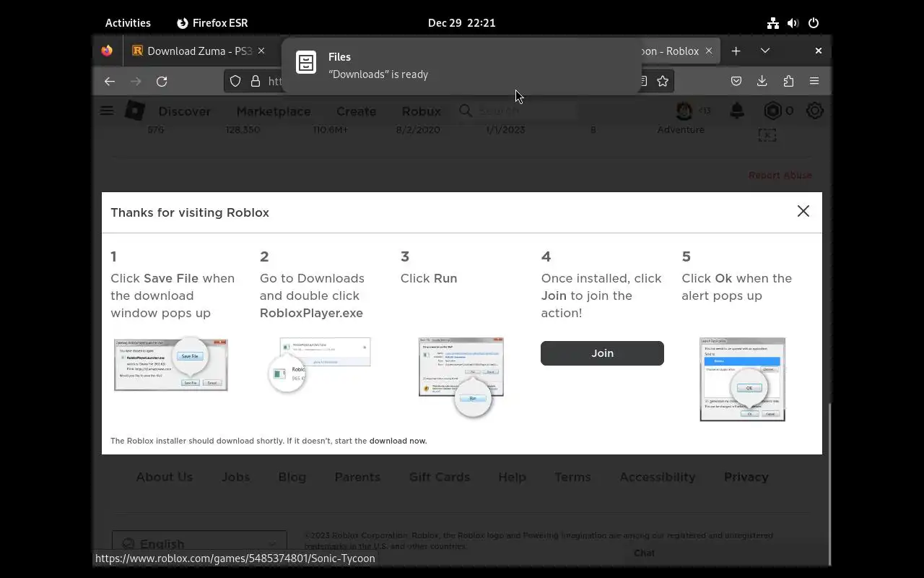Open the Privacy footer link
The height and width of the screenshot is (578, 924).
click(x=746, y=477)
